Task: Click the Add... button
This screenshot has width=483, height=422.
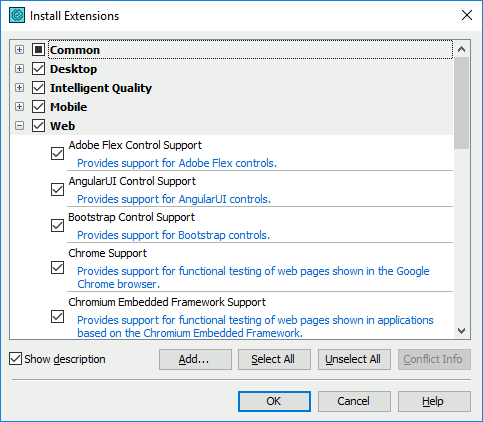Action: click(x=195, y=359)
